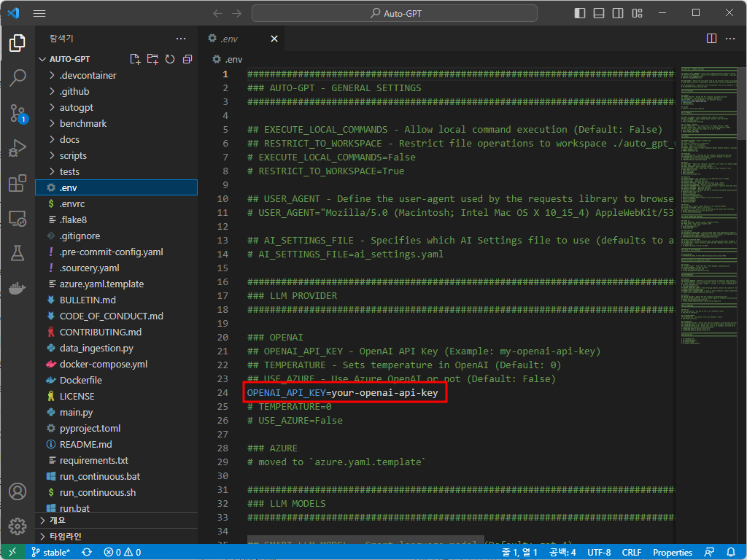747x560 pixels.
Task: Refresh the explorer file list
Action: (x=170, y=59)
